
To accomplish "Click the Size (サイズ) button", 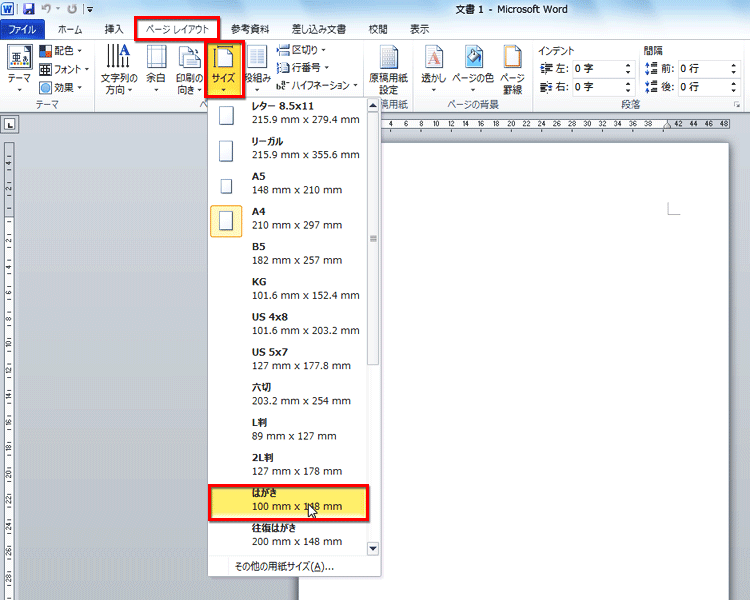I will (x=223, y=68).
